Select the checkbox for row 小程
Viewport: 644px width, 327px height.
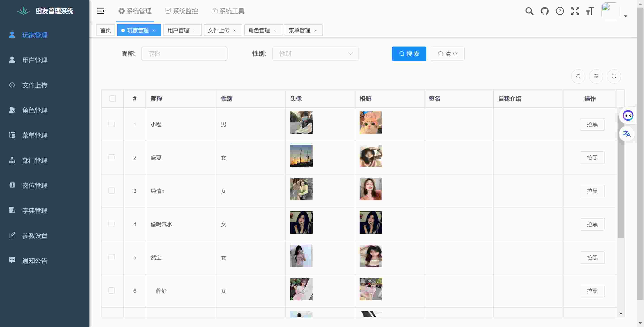coord(112,124)
